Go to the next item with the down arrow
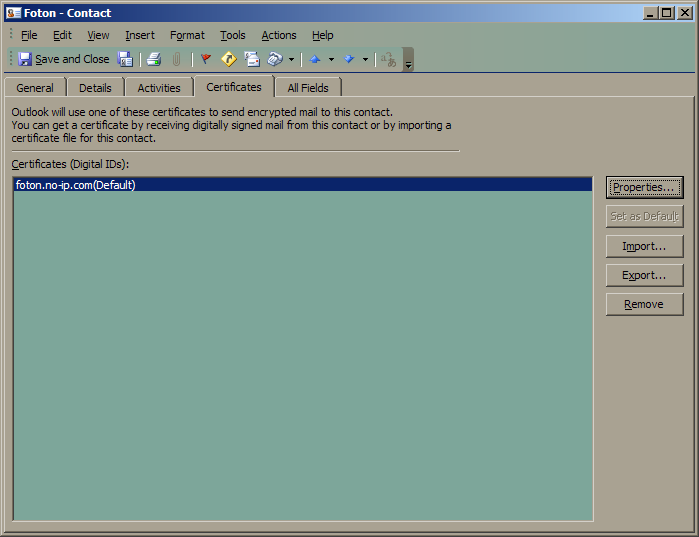699x537 pixels. click(x=349, y=59)
